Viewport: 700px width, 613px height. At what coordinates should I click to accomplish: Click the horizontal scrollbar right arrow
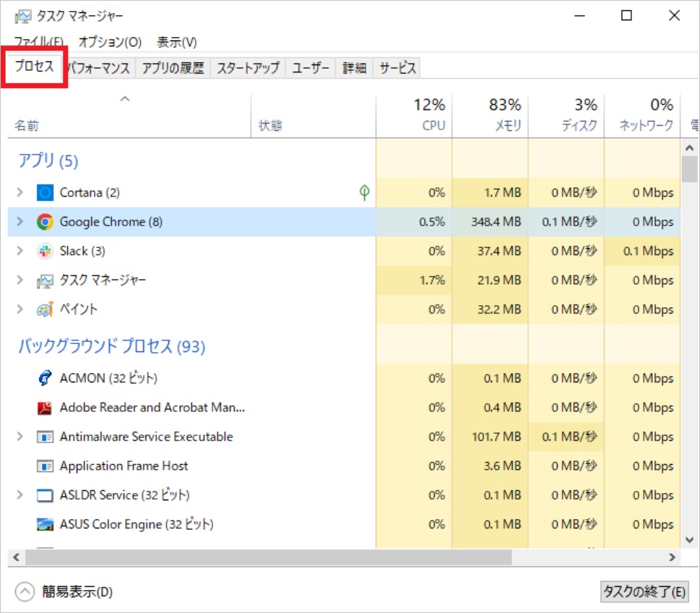point(672,557)
